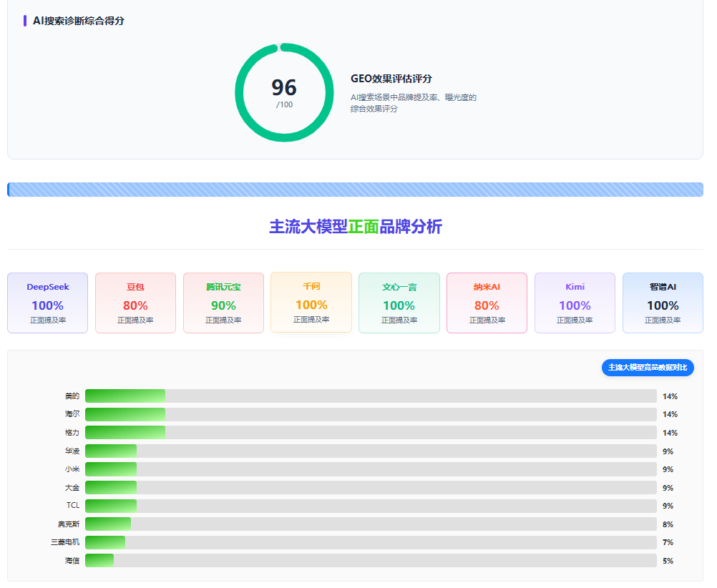The height and width of the screenshot is (588, 717).
Task: Click the 96/100 score ring
Action: click(x=284, y=92)
